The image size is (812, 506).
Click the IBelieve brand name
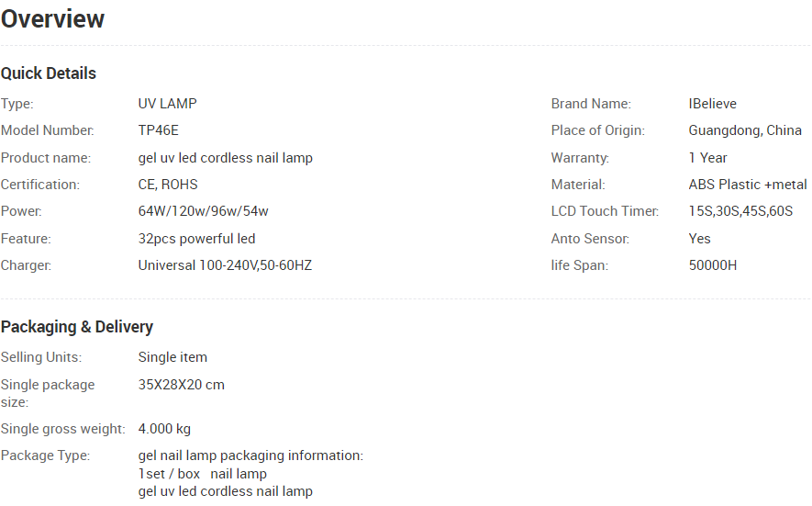click(713, 104)
